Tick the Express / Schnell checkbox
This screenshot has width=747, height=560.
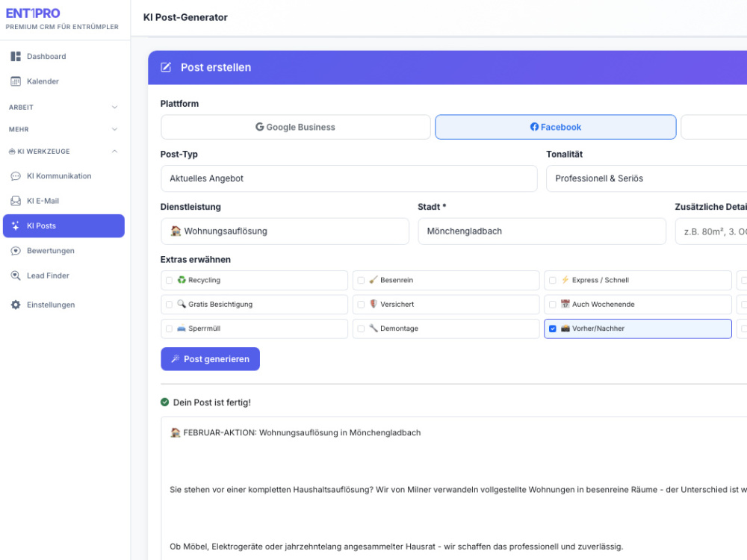tap(553, 281)
